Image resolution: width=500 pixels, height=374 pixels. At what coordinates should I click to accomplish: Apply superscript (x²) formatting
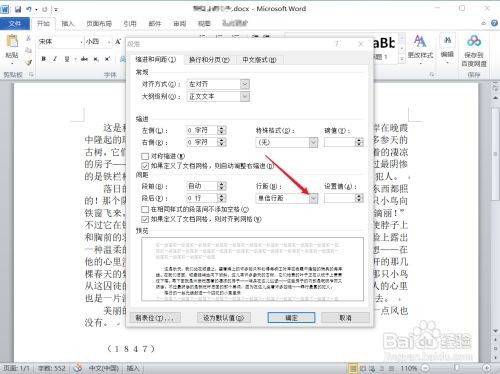pos(107,59)
